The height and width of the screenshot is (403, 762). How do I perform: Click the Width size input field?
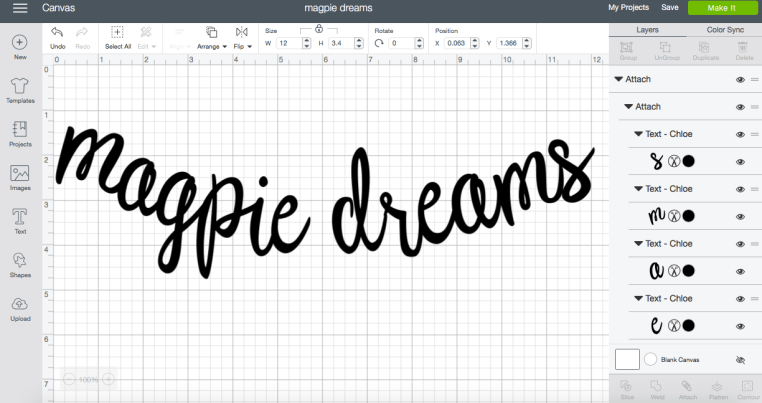289,43
